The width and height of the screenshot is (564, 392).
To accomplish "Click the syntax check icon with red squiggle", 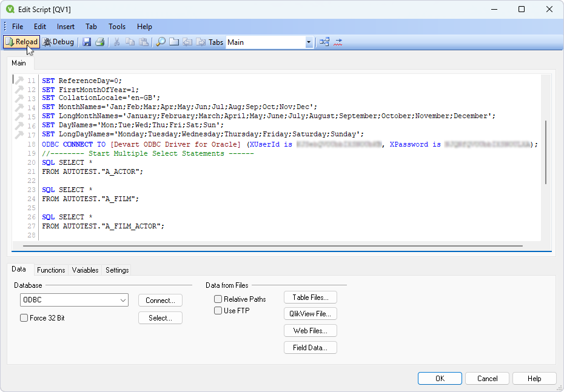I will tap(338, 42).
